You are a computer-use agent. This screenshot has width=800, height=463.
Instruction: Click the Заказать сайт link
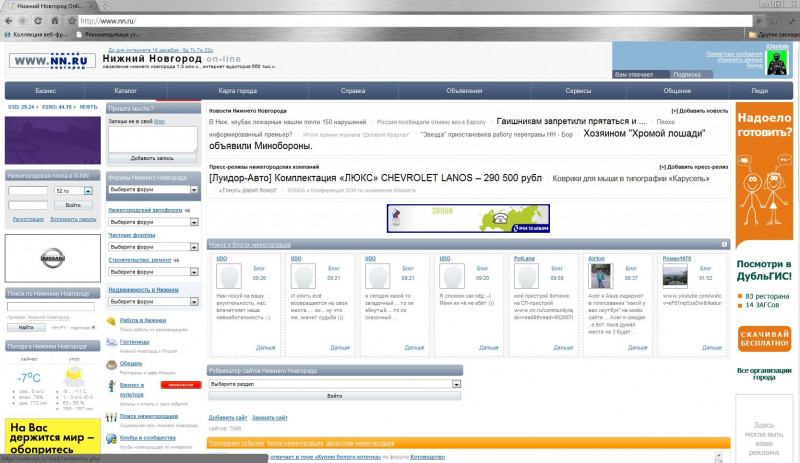tap(269, 418)
